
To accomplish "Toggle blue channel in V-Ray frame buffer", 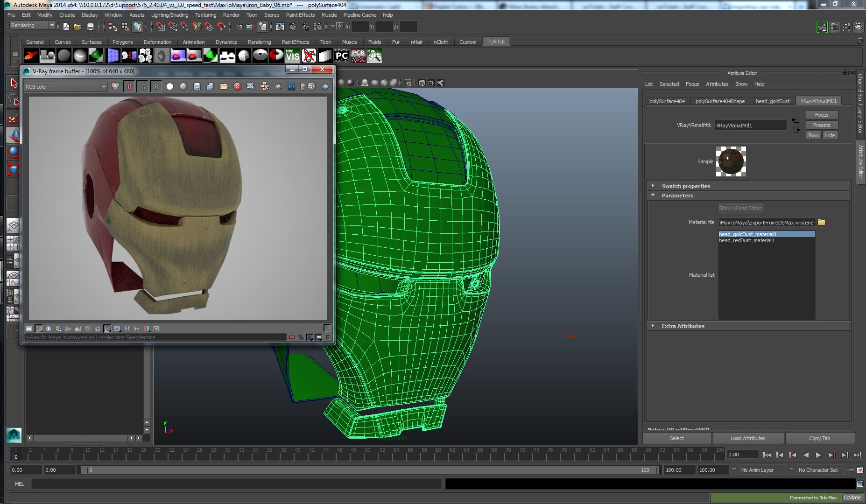I will click(156, 87).
